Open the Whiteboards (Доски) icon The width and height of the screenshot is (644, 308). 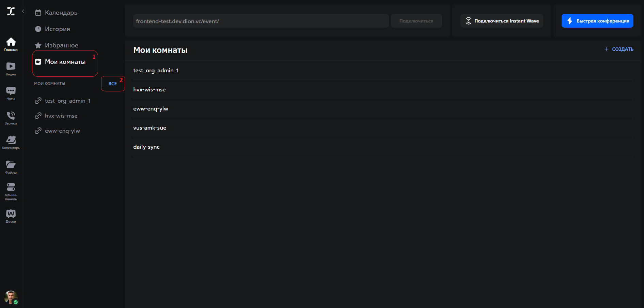pyautogui.click(x=11, y=216)
